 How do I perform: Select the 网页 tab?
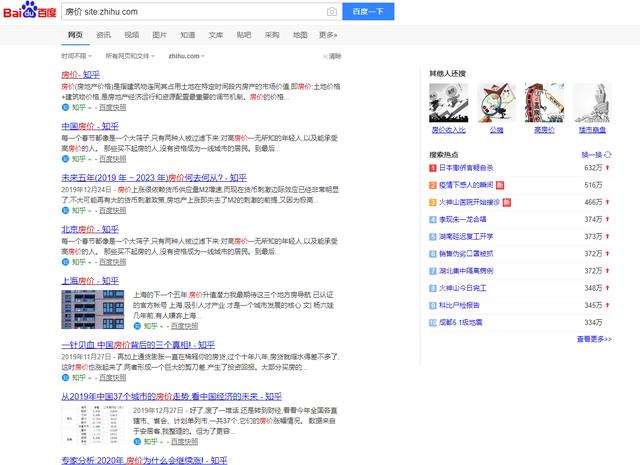75,35
